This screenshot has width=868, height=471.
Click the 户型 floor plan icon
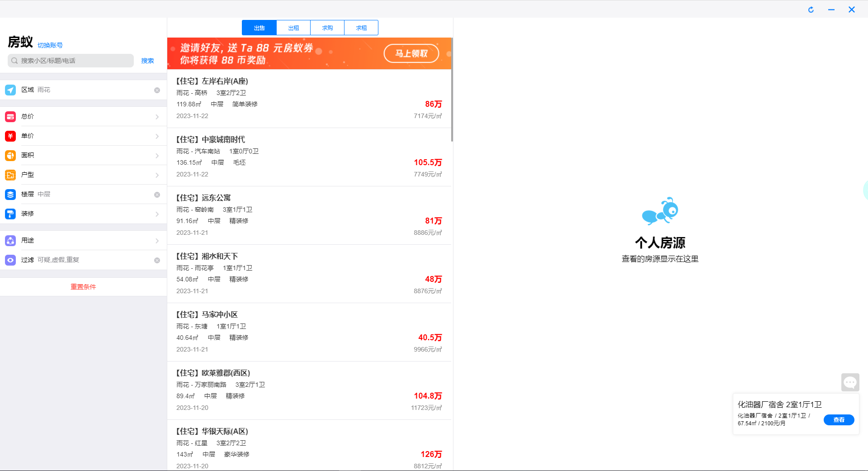[x=10, y=175]
